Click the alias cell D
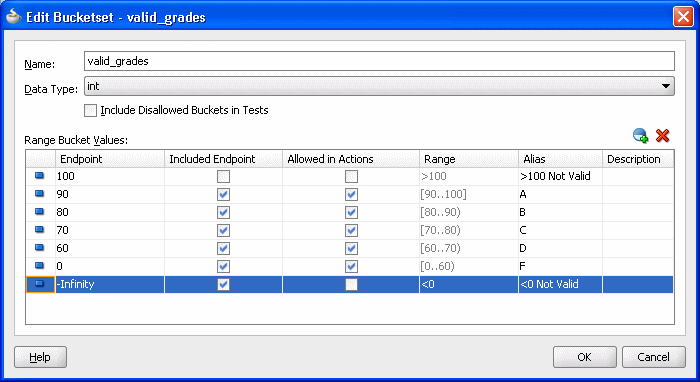 560,248
